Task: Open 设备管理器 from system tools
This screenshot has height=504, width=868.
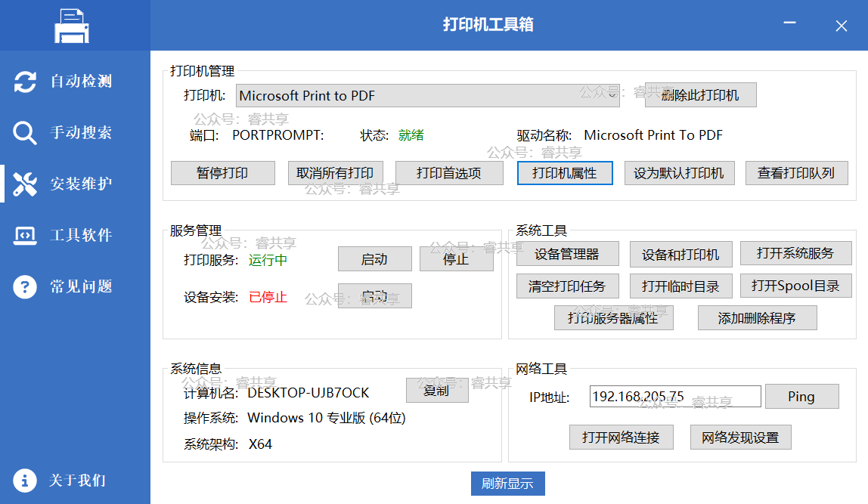Action: point(567,255)
